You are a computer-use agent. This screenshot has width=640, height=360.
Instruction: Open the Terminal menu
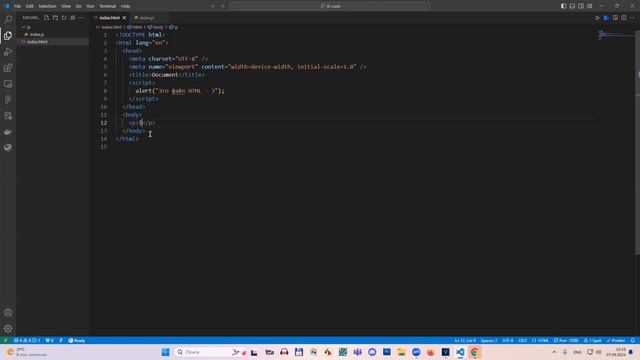108,6
